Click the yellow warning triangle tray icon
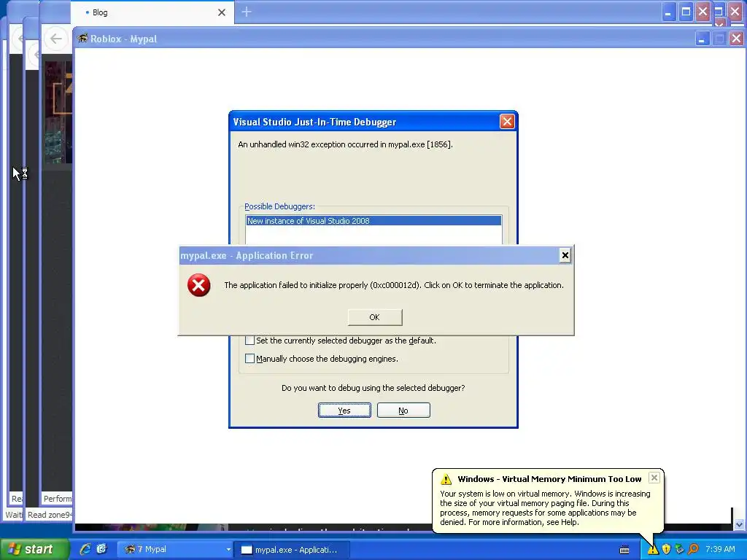Image resolution: width=747 pixels, height=560 pixels. [x=653, y=550]
